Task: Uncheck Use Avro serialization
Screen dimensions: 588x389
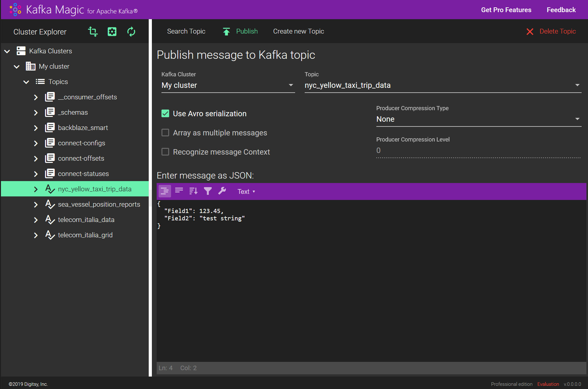Action: point(165,113)
